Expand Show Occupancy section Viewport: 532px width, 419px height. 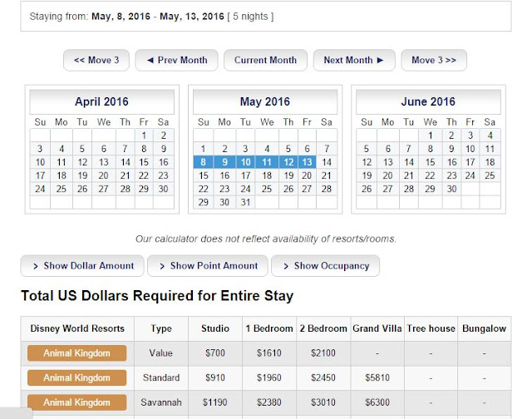(x=325, y=266)
